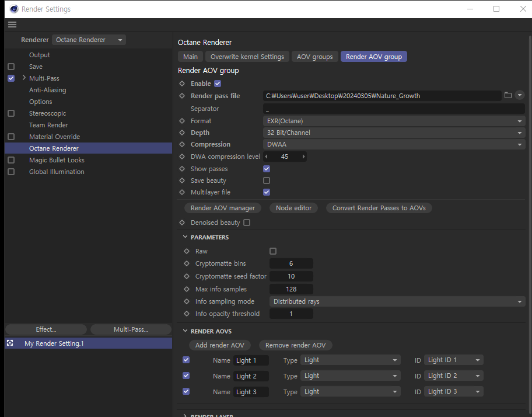Viewport: 532px width, 417px height.
Task: Click keyframe diamond beside Info opacity threshold
Action: click(x=187, y=314)
